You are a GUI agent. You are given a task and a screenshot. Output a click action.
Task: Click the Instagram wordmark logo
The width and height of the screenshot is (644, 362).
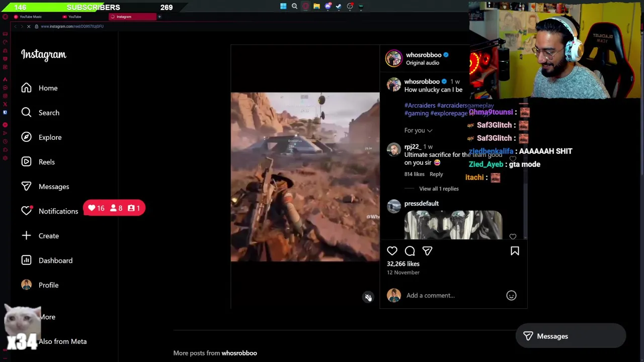(44, 55)
